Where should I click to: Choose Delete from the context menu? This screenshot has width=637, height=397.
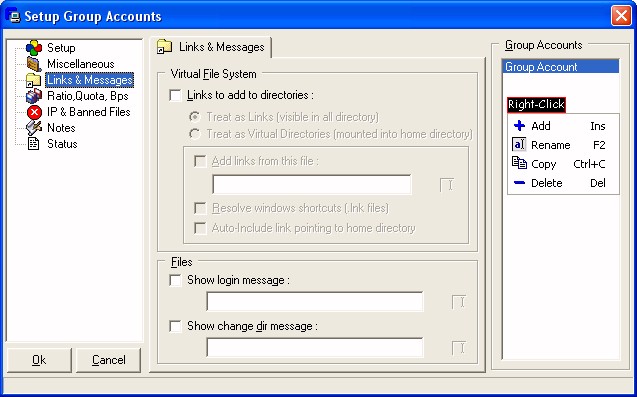pyautogui.click(x=563, y=183)
